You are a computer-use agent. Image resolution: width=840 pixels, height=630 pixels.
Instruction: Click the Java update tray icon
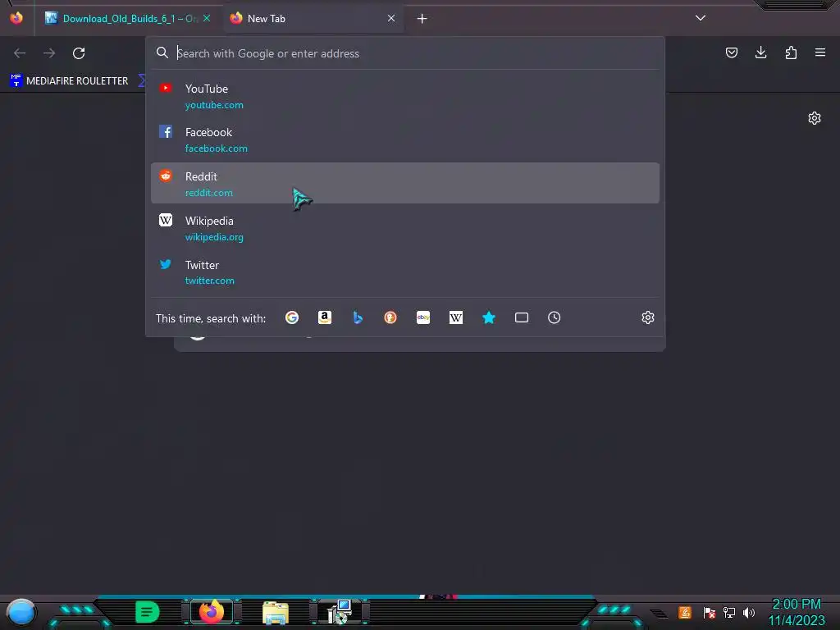point(685,612)
